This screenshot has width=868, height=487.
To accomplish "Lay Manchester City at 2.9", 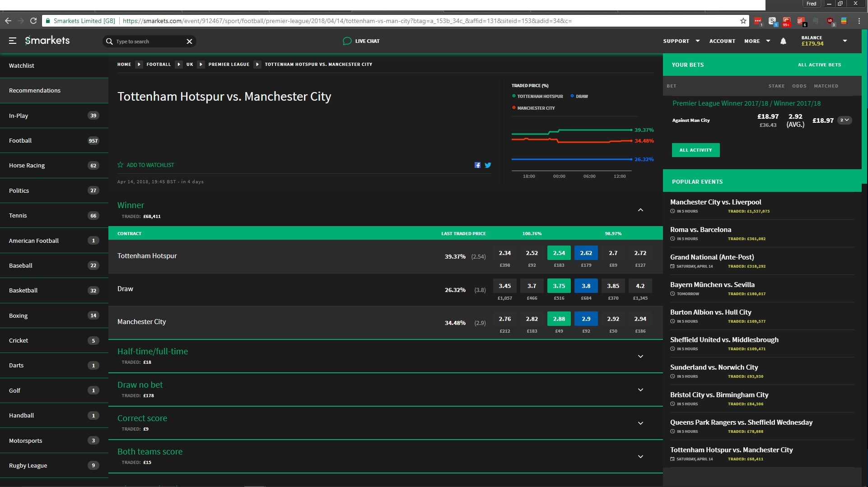I will 586,319.
